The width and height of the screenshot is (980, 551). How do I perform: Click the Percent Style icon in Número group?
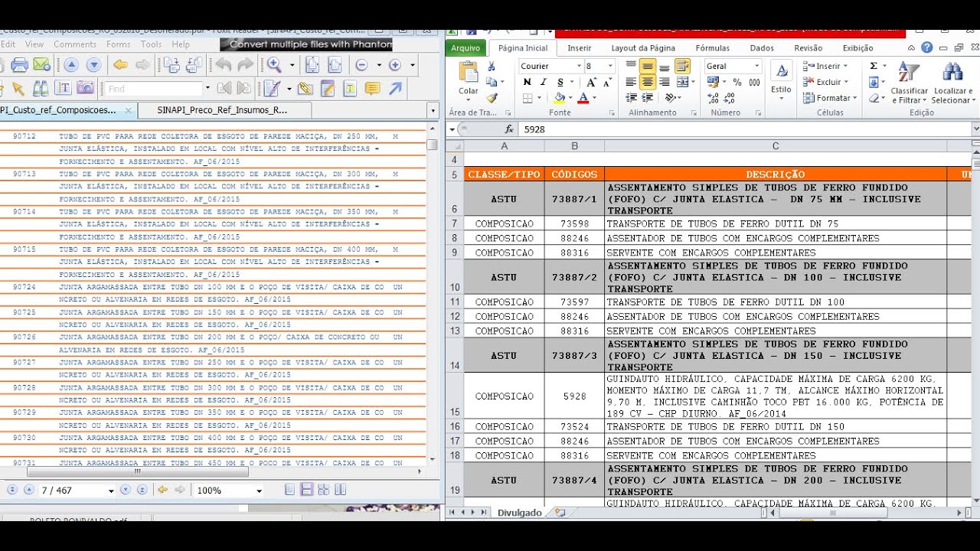pyautogui.click(x=737, y=82)
